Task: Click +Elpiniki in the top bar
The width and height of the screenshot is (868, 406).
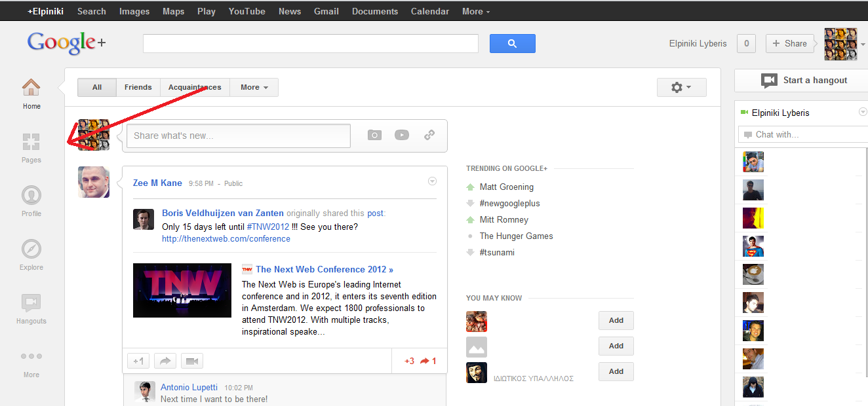Action: point(46,11)
